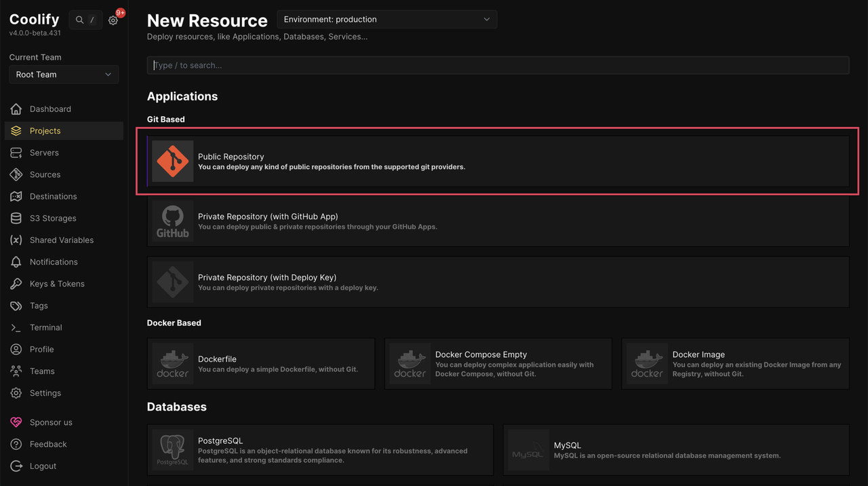Click the GitHub logo for Private Repository
Image resolution: width=868 pixels, height=486 pixels.
172,221
